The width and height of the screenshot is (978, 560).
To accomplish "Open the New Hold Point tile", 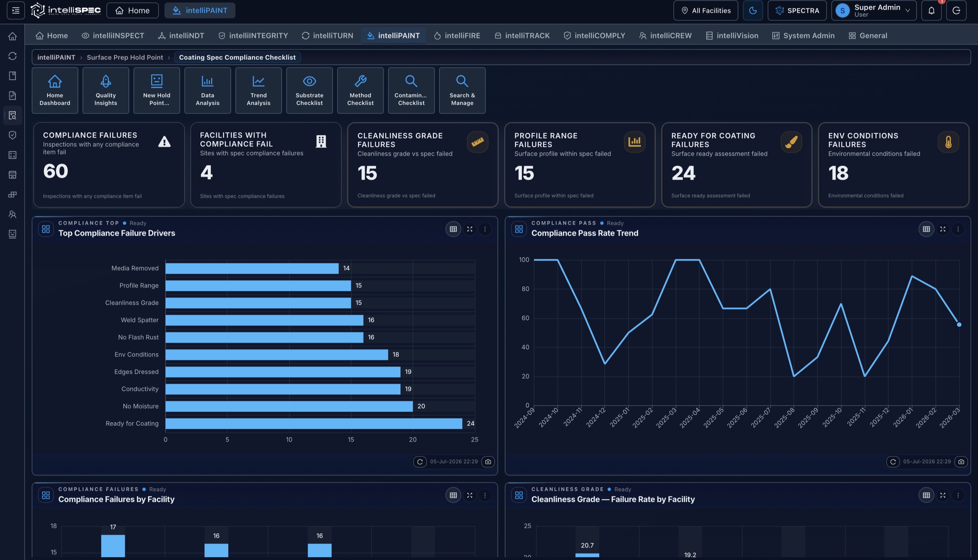I will pos(157,91).
